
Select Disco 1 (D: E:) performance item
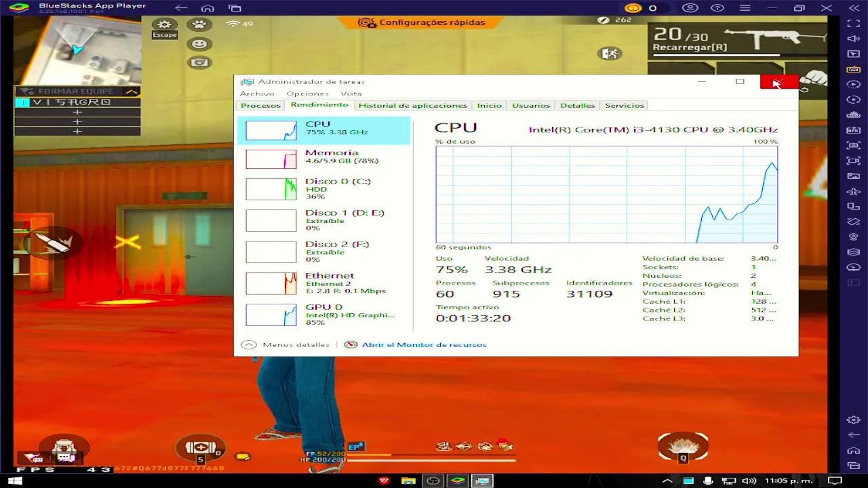click(x=324, y=220)
